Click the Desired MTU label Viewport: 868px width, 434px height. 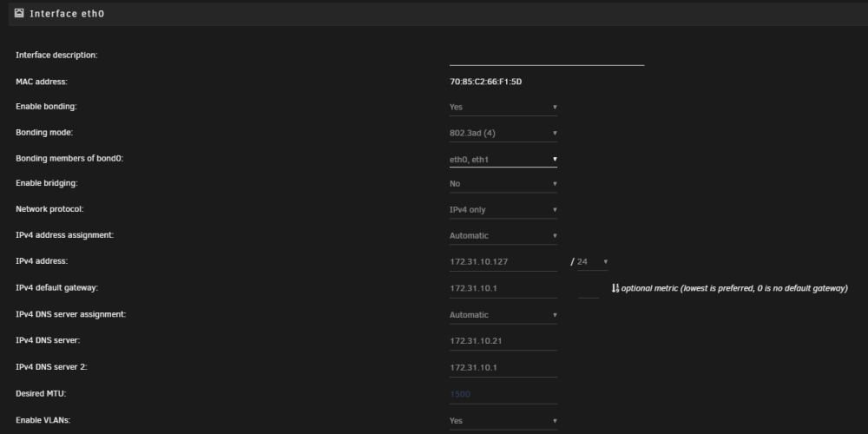[41, 393]
